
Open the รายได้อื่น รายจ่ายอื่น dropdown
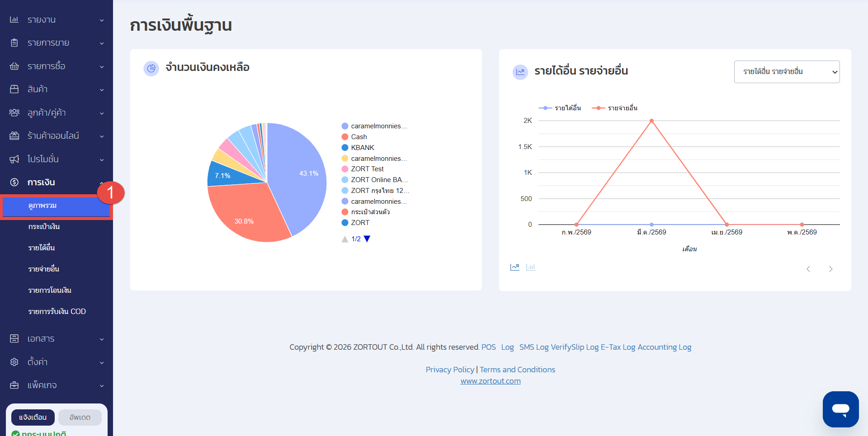coord(787,72)
